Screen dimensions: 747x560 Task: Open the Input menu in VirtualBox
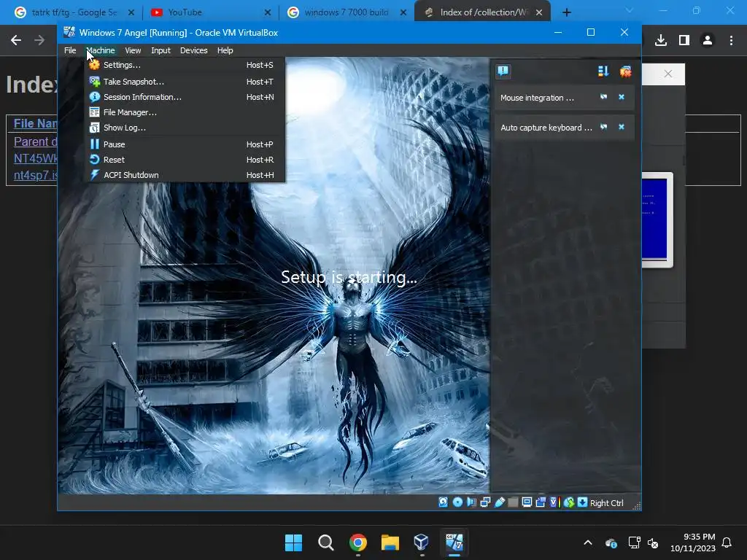point(160,50)
